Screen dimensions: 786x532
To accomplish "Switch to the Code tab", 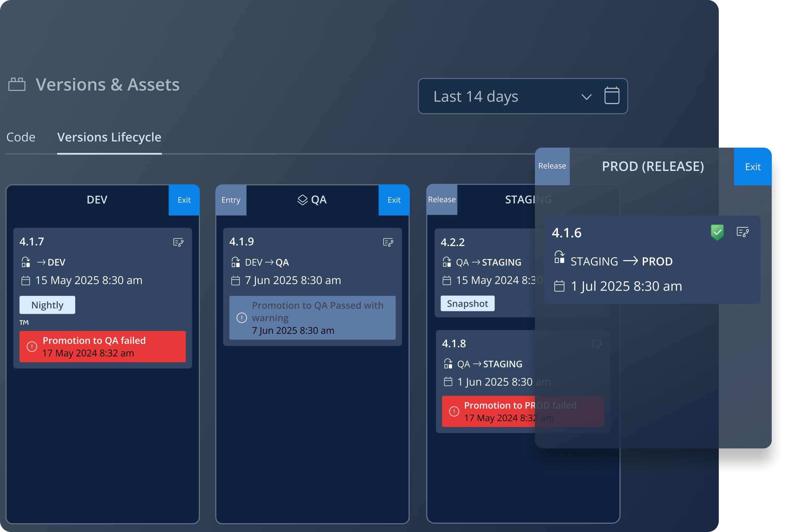I will tap(21, 137).
